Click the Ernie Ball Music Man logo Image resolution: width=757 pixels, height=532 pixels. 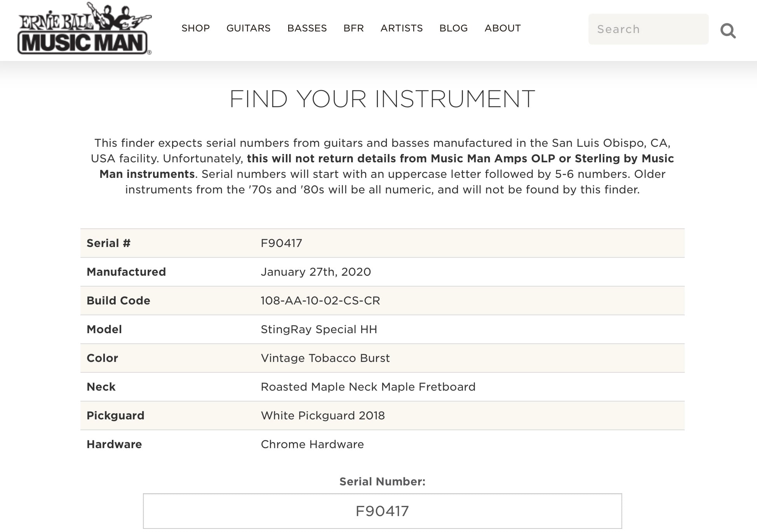(84, 28)
